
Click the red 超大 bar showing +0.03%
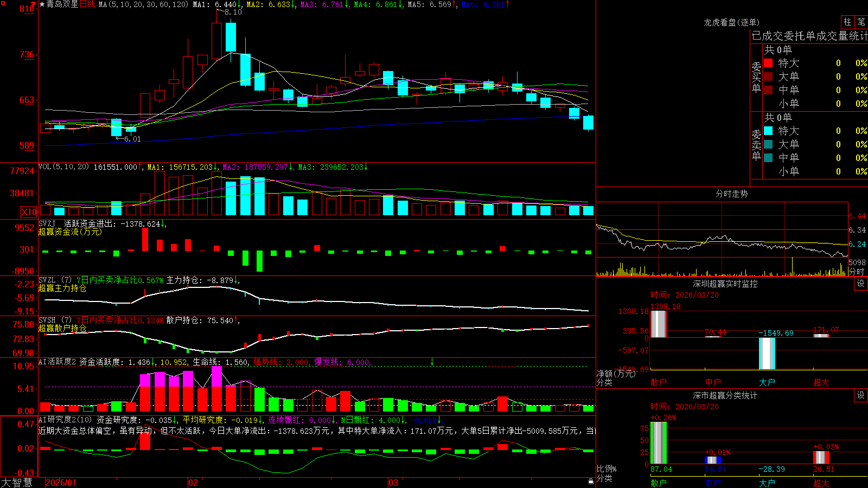pos(821,458)
